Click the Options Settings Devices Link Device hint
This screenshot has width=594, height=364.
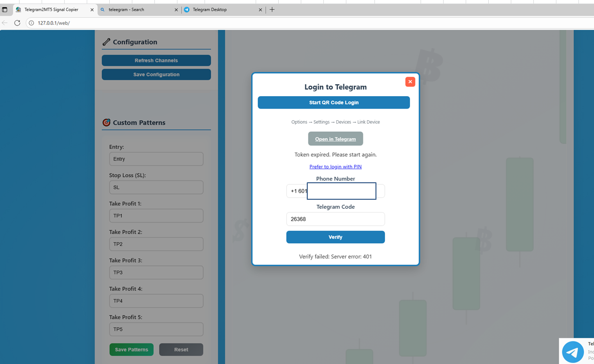coord(335,122)
